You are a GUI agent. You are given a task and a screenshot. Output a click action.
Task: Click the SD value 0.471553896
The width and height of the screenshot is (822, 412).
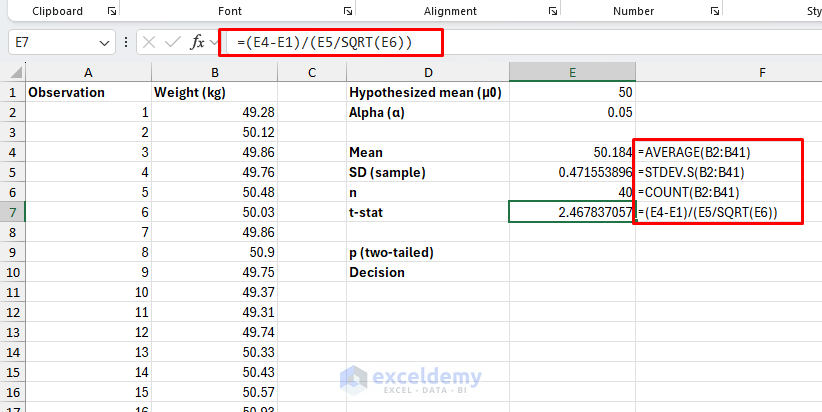pyautogui.click(x=572, y=172)
